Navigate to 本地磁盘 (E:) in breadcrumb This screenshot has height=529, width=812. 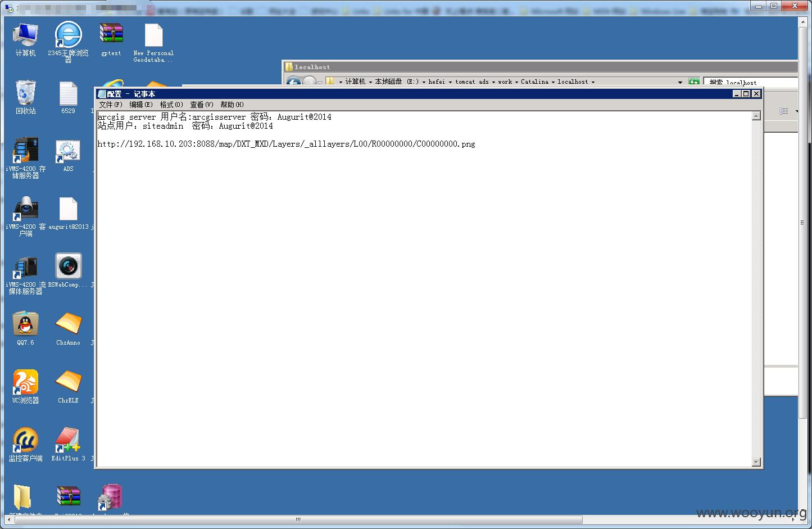[x=397, y=82]
